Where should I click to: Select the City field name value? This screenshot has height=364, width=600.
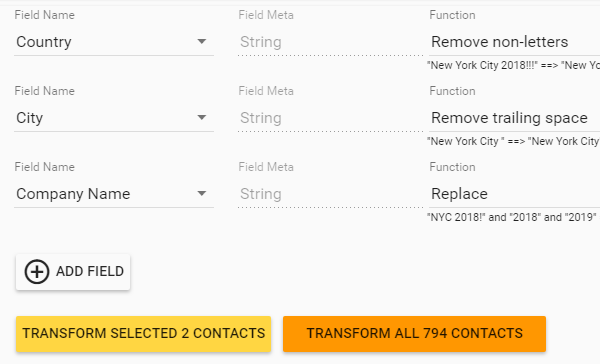(29, 118)
